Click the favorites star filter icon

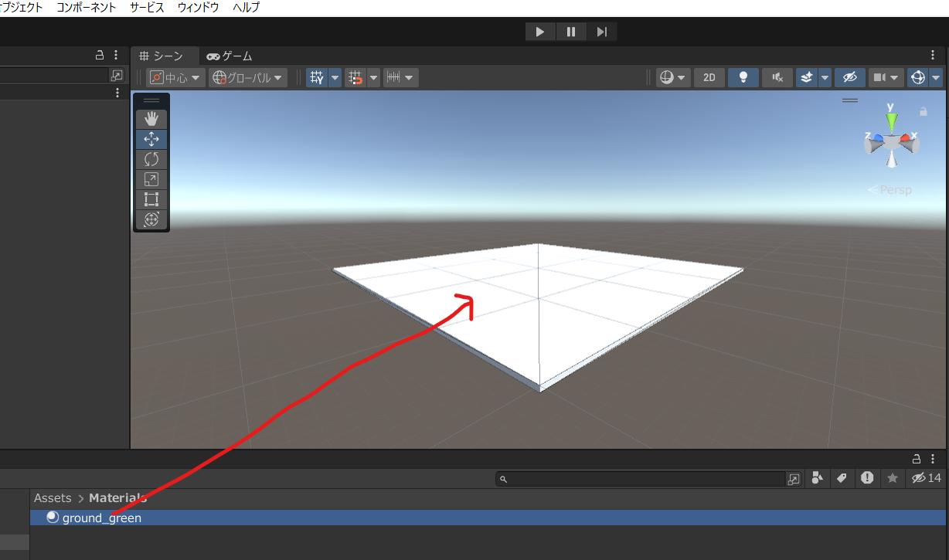pos(892,478)
